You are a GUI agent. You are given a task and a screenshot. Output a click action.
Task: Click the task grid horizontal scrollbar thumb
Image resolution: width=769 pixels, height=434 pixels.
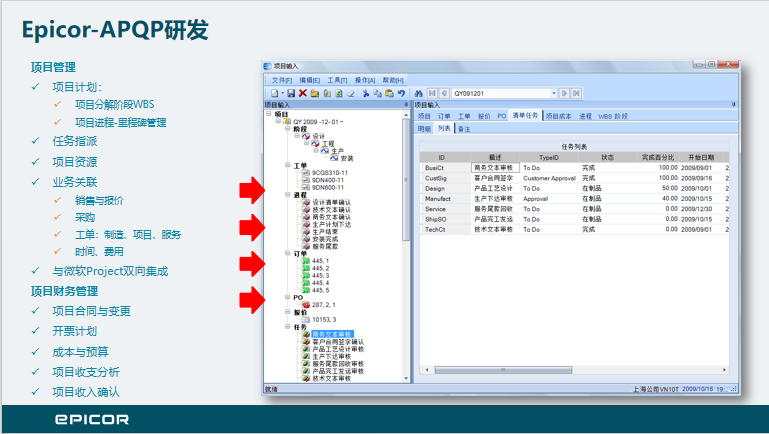(503, 370)
